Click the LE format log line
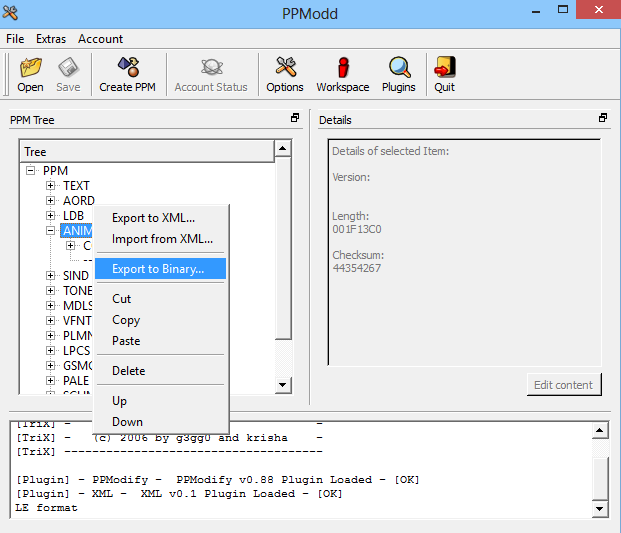Viewport: 621px width, 533px height. pos(46,508)
